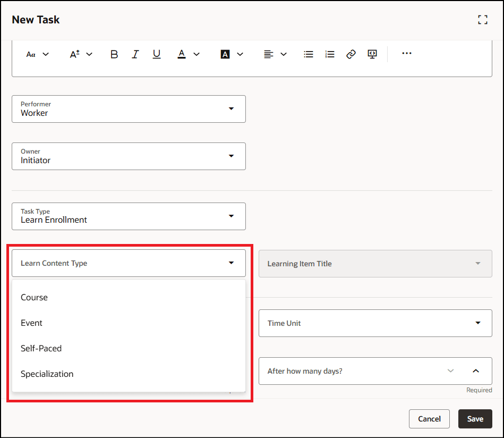This screenshot has height=438, width=504.
Task: Collapse the 'After how many days?' field
Action: pyautogui.click(x=476, y=370)
